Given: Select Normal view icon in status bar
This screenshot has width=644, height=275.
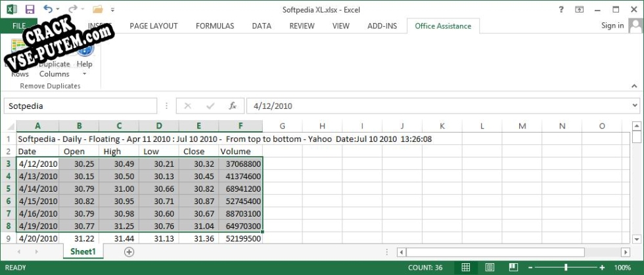Looking at the screenshot, I should 466,268.
